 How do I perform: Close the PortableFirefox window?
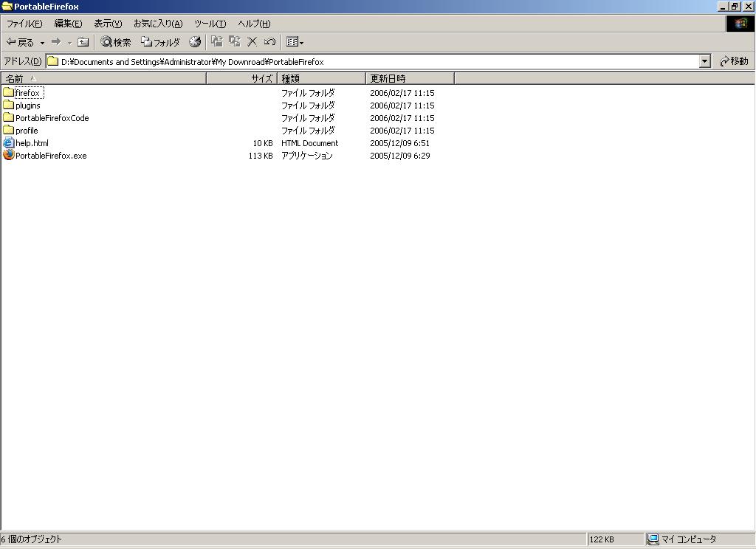click(749, 6)
